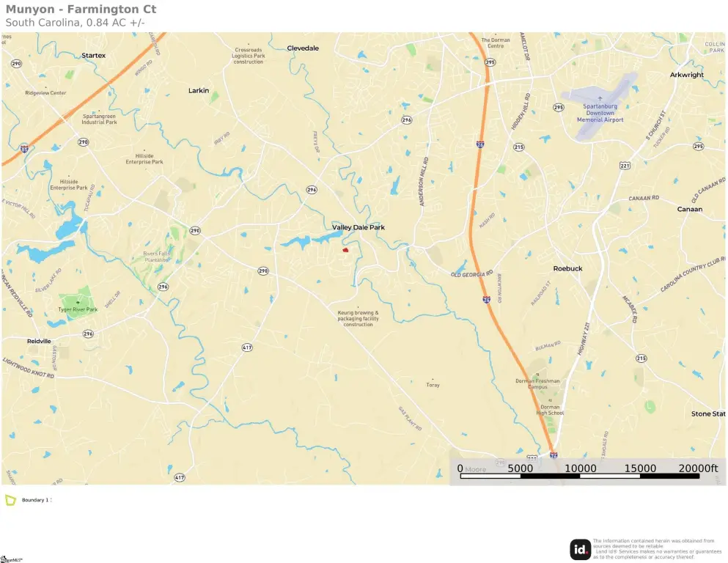Click the Valley Dale Park label

(359, 227)
